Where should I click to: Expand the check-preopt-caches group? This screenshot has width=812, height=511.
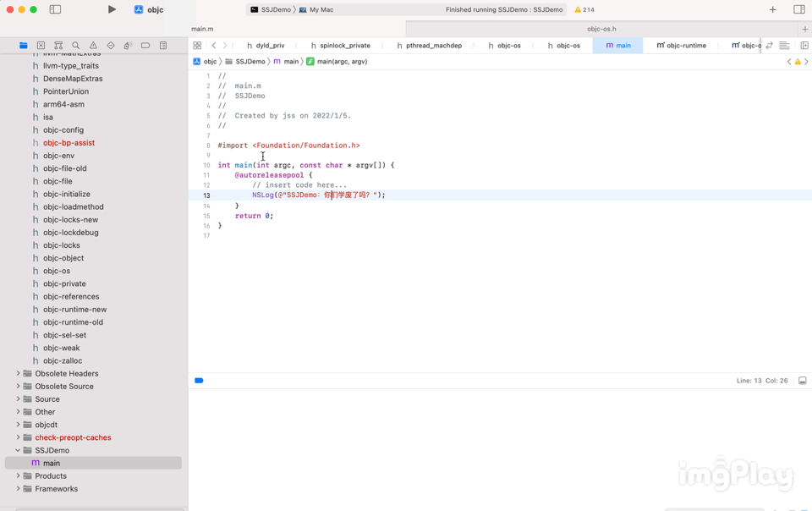tap(18, 437)
